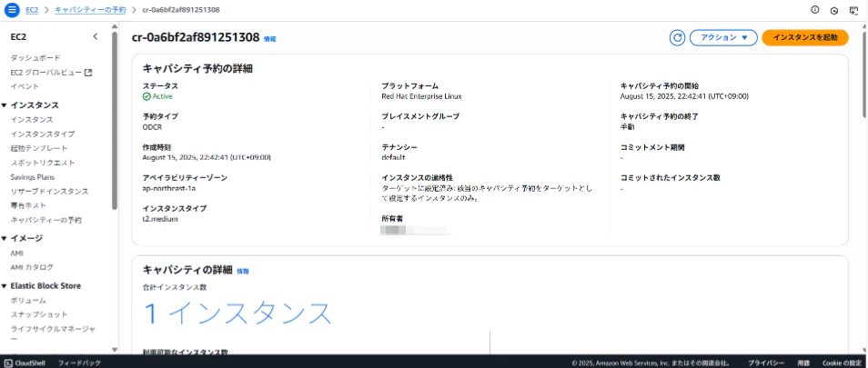Collapse the イメージ sidebar section
Screen dimensions: 868x368
(5, 238)
